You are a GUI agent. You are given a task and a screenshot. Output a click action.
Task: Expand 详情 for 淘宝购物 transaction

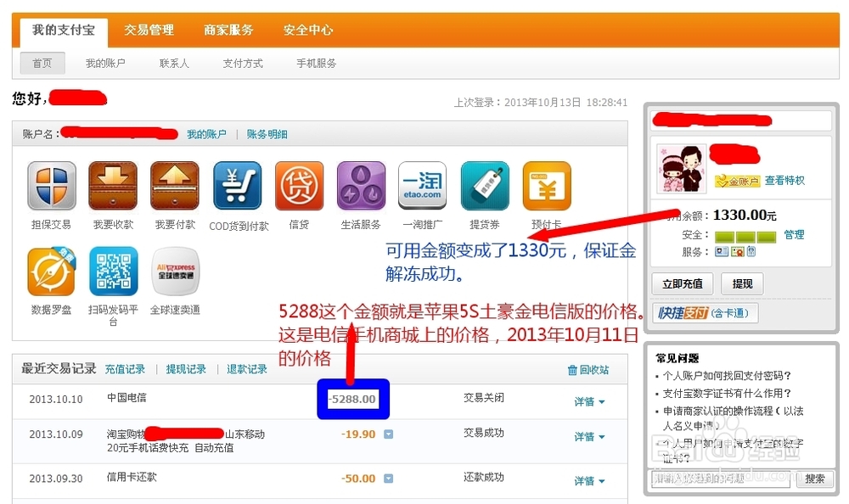(589, 436)
